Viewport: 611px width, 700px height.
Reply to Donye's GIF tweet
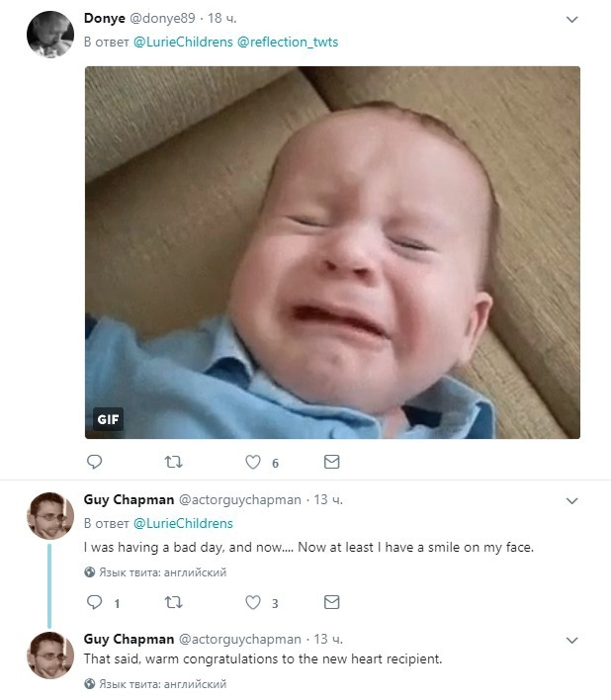coord(95,462)
